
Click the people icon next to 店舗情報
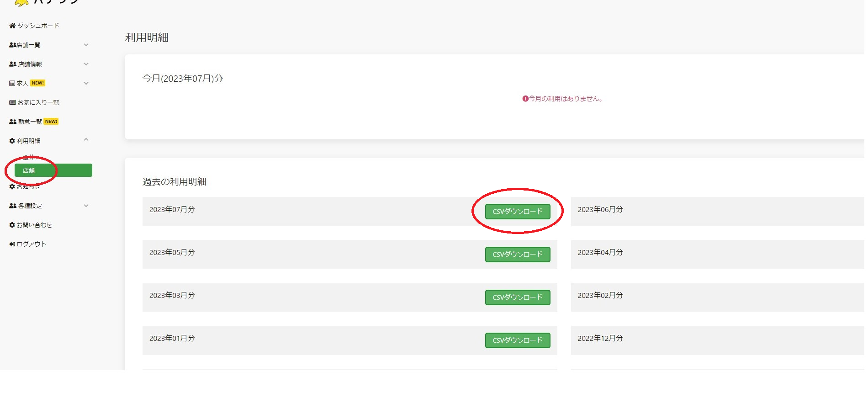coord(13,64)
